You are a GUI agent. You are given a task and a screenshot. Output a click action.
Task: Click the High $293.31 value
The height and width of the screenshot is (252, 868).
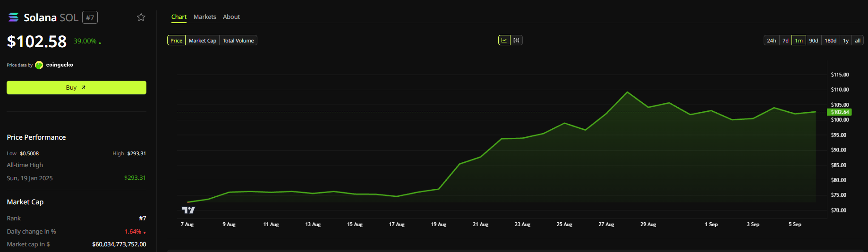pos(136,154)
